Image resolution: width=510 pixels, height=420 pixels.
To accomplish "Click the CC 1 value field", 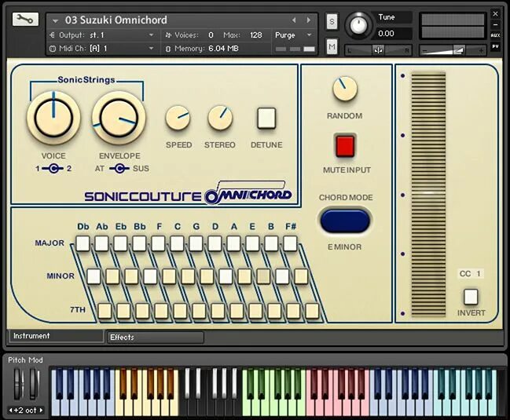I will tap(471, 274).
